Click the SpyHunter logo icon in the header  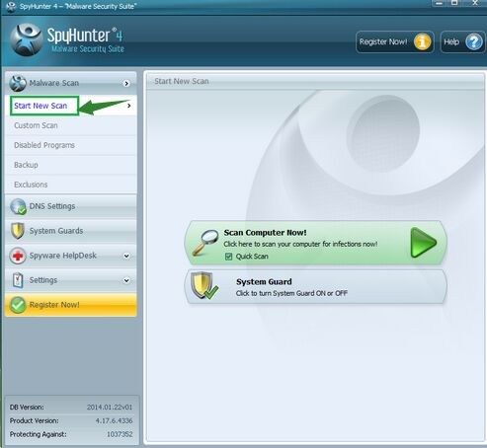pos(27,39)
